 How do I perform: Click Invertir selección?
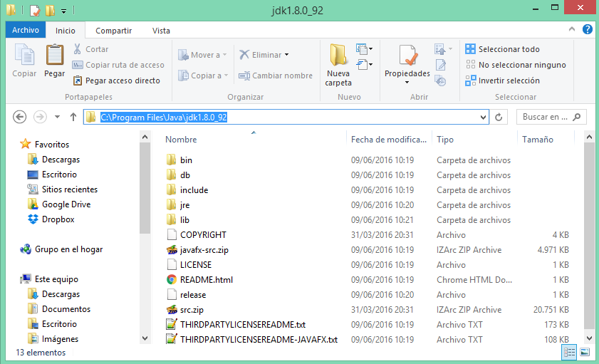(x=502, y=80)
